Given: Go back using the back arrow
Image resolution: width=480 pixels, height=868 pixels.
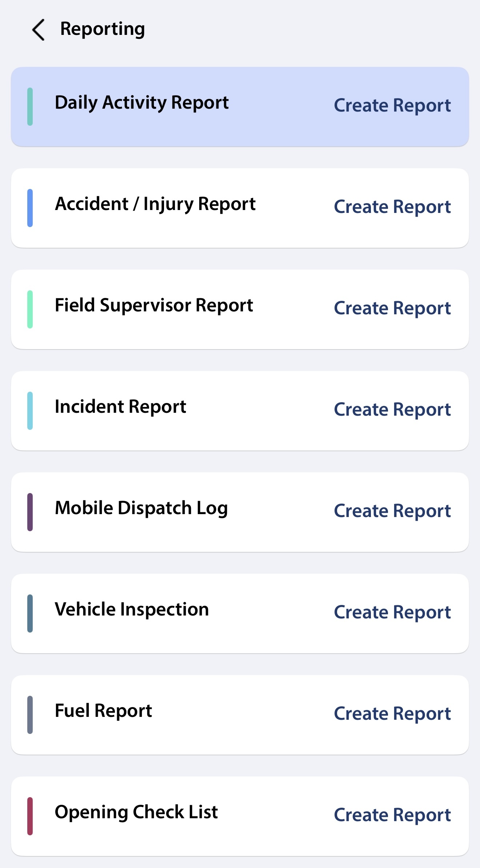Looking at the screenshot, I should point(39,30).
